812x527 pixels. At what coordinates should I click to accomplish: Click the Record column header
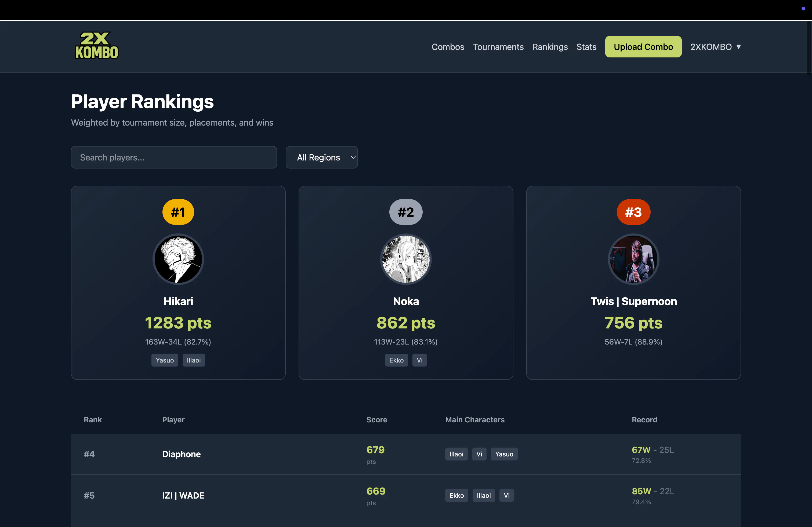(x=644, y=420)
